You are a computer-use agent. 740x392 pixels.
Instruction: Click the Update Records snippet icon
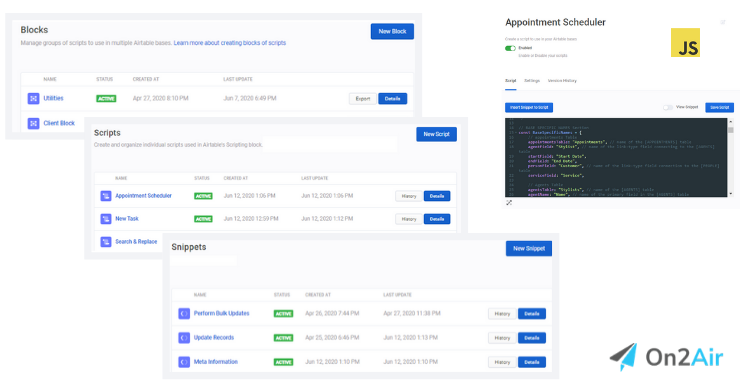184,338
